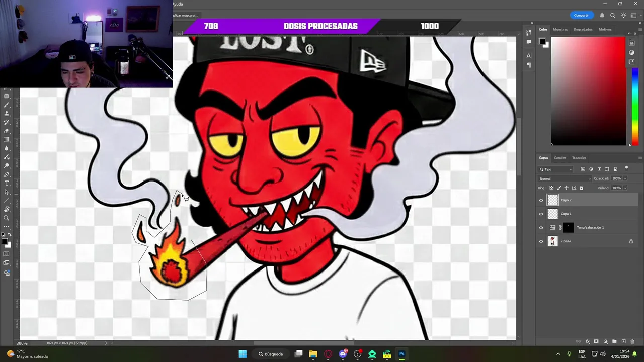Toggle lock image pixels brush icon
This screenshot has width=644, height=362.
(x=559, y=188)
